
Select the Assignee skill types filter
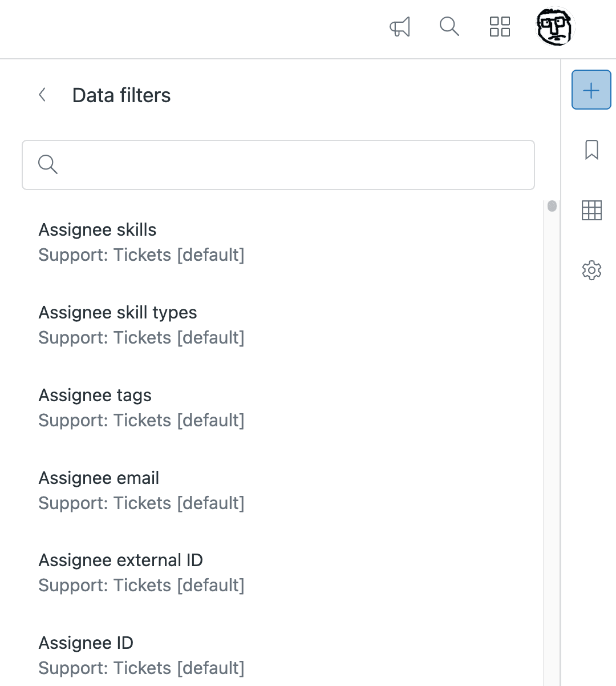[x=117, y=312]
